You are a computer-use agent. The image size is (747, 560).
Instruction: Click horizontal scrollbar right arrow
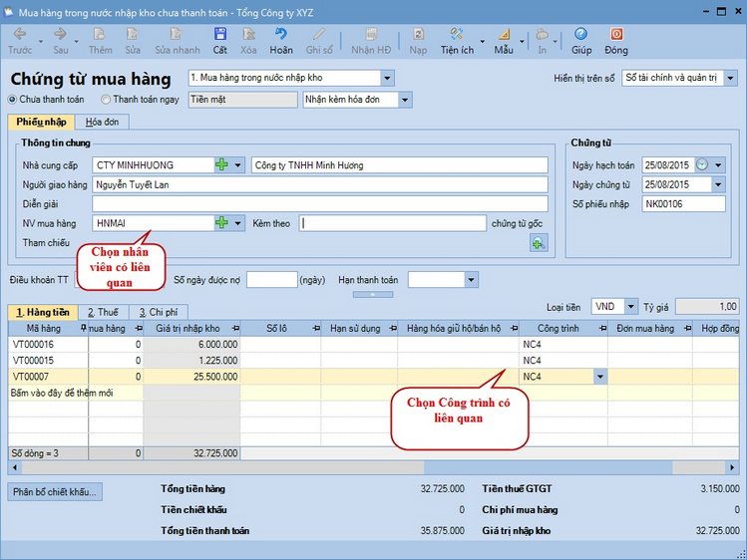click(732, 467)
